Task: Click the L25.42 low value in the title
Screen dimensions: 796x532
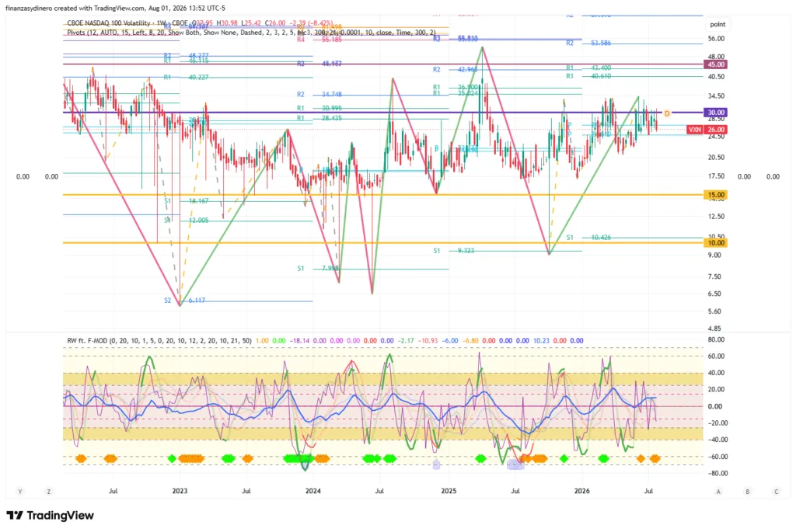Action: pyautogui.click(x=252, y=23)
